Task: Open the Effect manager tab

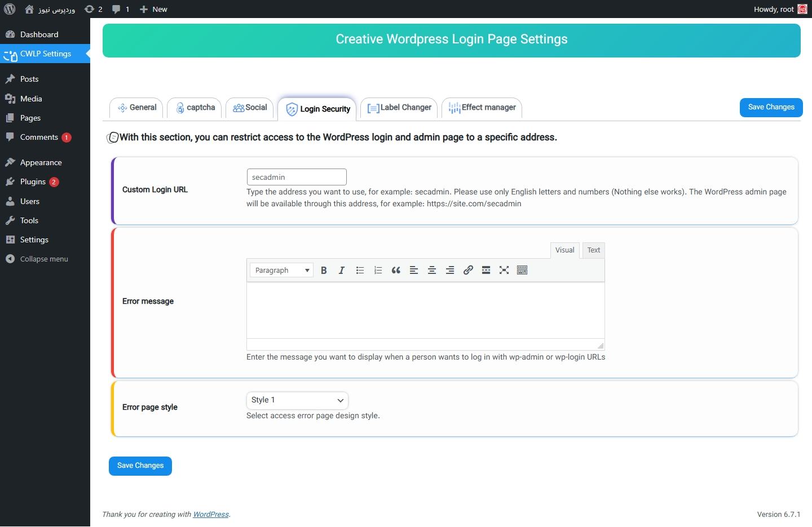Action: tap(482, 108)
